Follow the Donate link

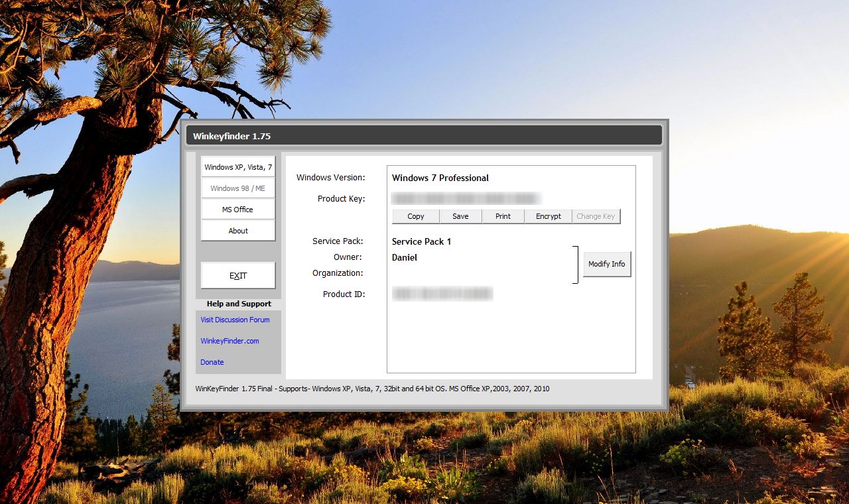(212, 362)
